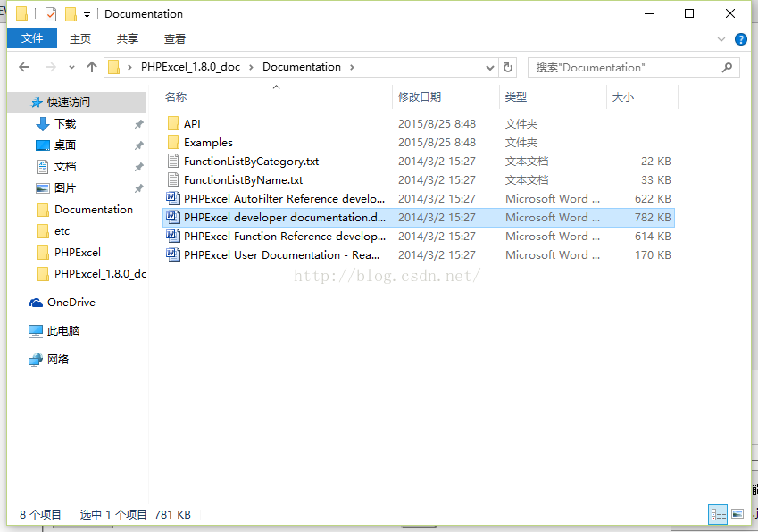
Task: Select the Examples folder icon
Action: click(173, 143)
